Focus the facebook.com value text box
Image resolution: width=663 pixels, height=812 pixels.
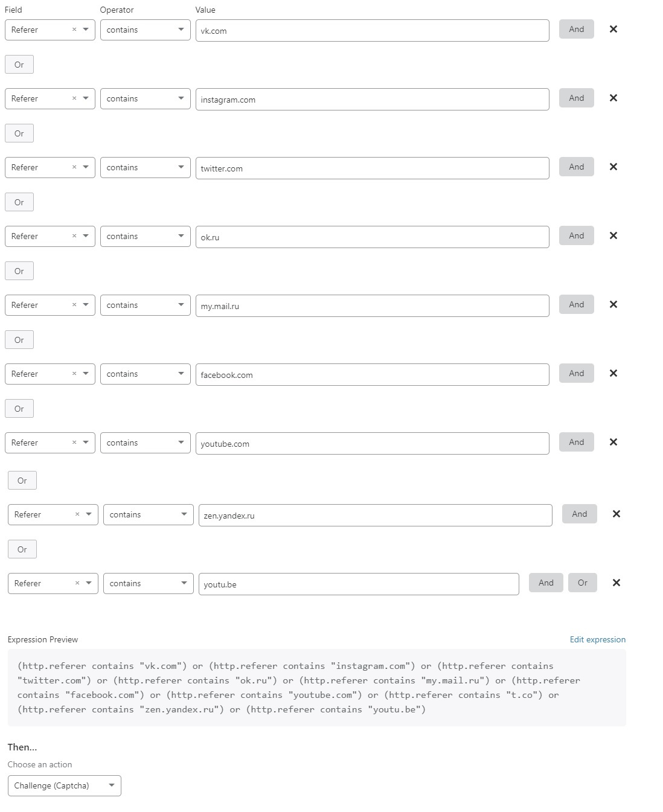pos(372,374)
